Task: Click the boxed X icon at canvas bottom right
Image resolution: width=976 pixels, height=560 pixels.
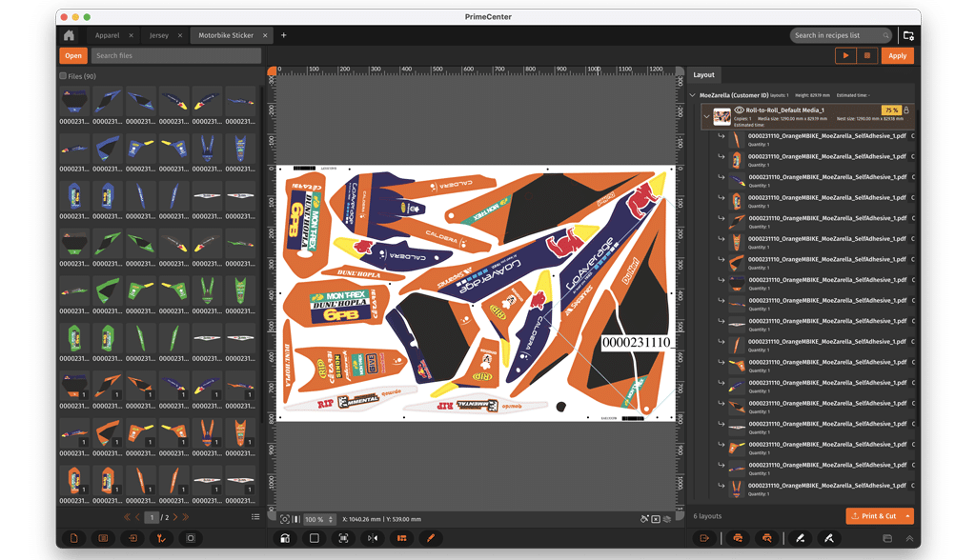Action: (x=656, y=519)
